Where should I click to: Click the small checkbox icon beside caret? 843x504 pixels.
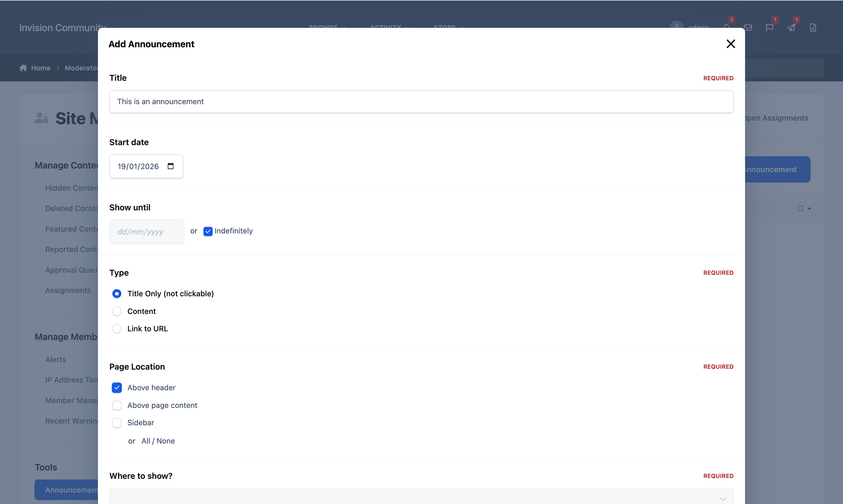(x=800, y=209)
